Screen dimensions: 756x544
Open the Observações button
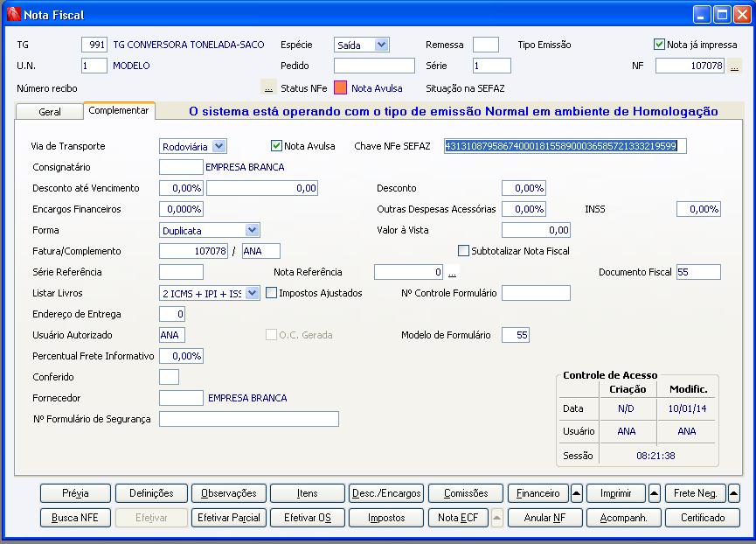(229, 493)
